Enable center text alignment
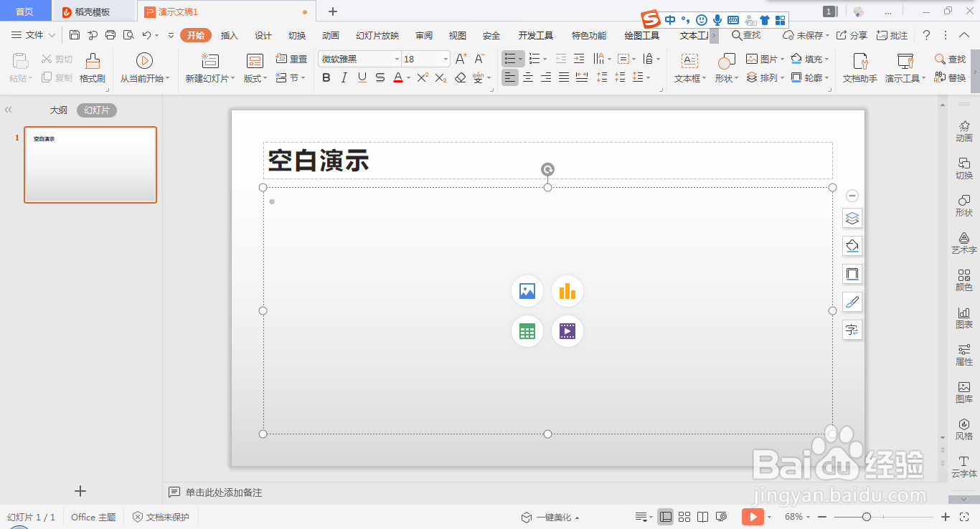 (527, 77)
